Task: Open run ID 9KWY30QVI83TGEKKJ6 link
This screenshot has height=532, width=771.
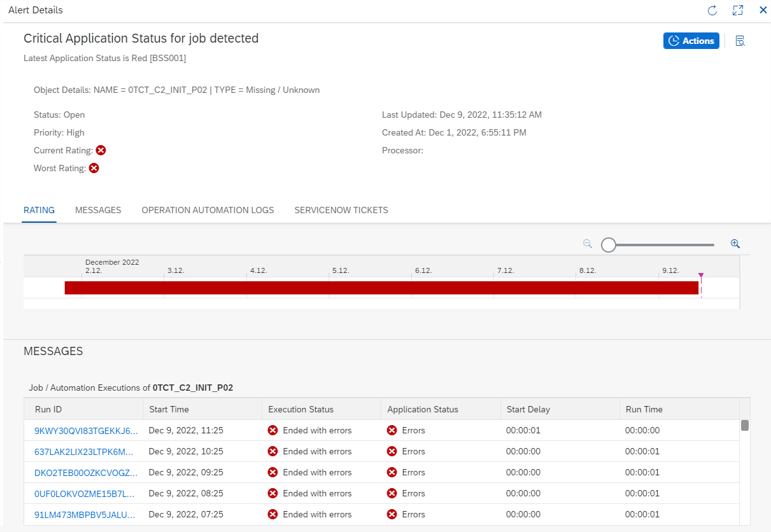Action: point(86,430)
